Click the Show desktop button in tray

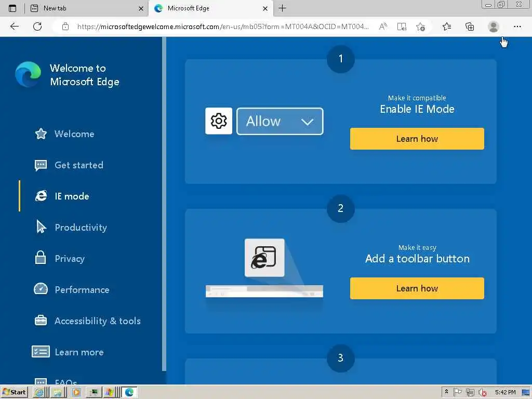click(x=526, y=392)
